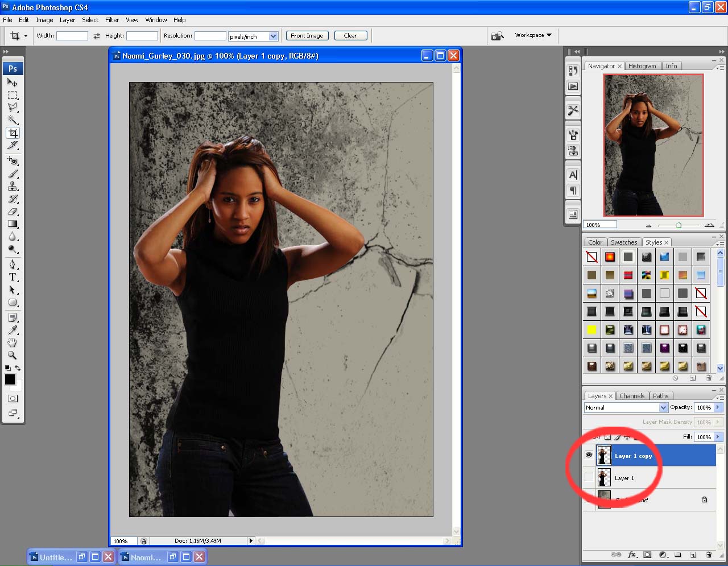Select the Eyedropper tool below Crop
Image resolution: width=728 pixels, height=566 pixels.
coord(13,146)
